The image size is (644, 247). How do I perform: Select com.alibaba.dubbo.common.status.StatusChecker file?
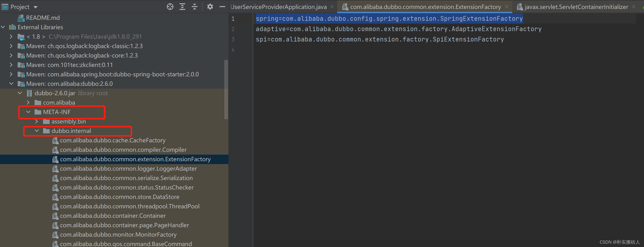coord(127,187)
